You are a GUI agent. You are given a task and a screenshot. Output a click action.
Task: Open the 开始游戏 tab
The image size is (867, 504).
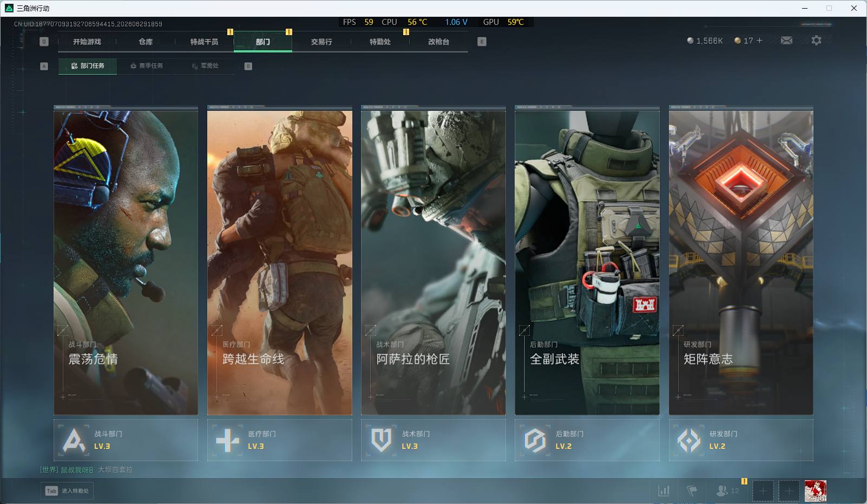click(87, 42)
